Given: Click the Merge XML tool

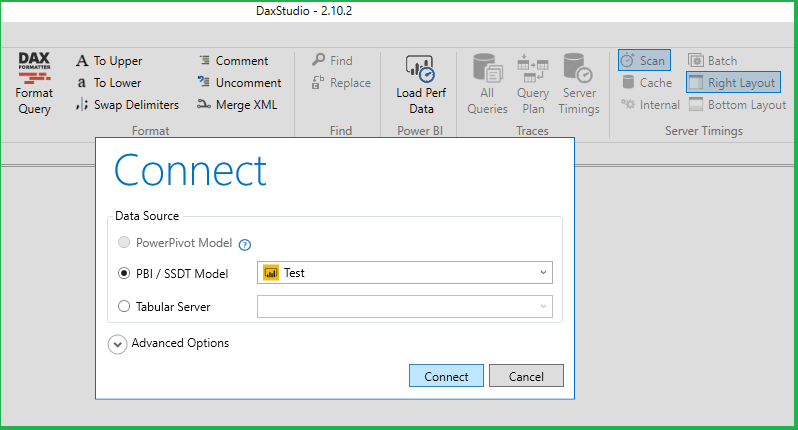Looking at the screenshot, I should [x=237, y=105].
